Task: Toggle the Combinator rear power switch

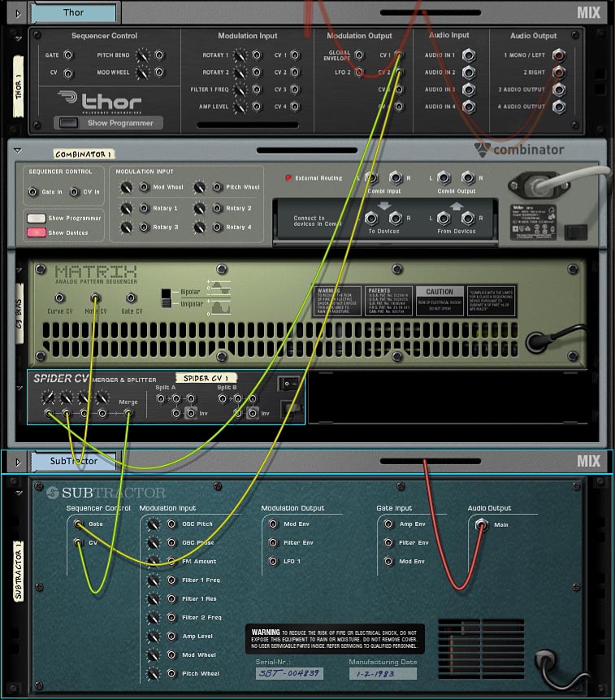Action: tap(575, 233)
